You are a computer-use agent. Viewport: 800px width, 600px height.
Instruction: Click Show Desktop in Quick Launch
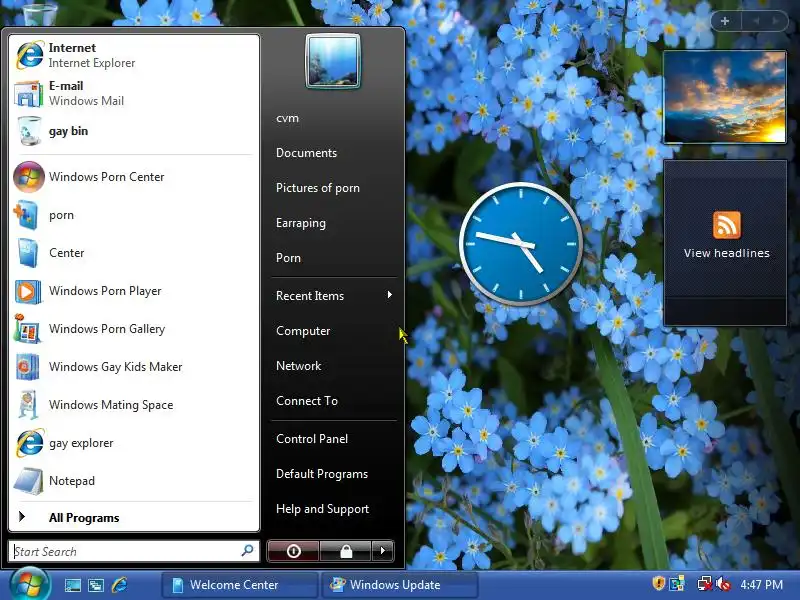(72, 585)
